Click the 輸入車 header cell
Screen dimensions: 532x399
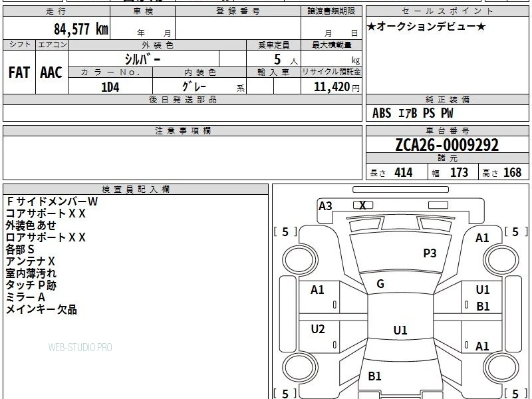[273, 72]
